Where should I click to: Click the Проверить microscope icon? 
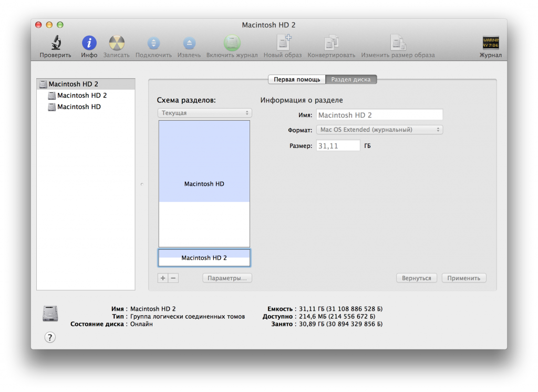coord(55,43)
